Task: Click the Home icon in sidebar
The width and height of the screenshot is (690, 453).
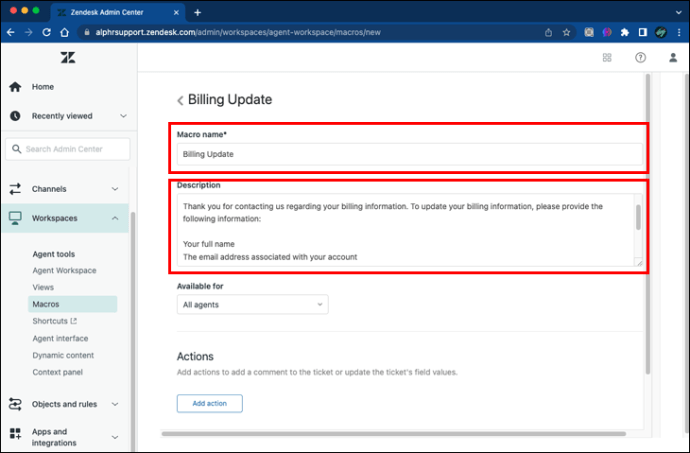Action: [15, 87]
